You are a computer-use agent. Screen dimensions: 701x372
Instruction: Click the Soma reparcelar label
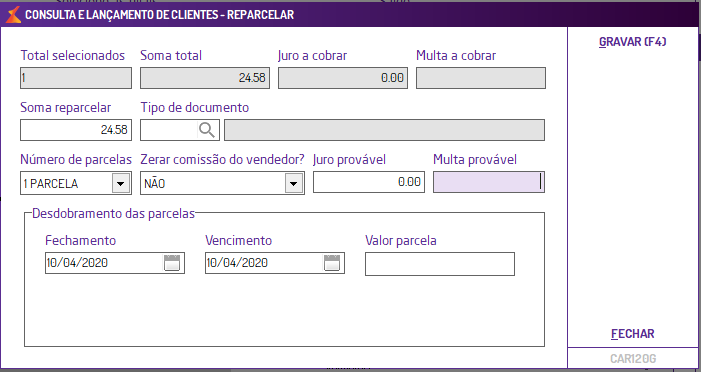pos(66,108)
